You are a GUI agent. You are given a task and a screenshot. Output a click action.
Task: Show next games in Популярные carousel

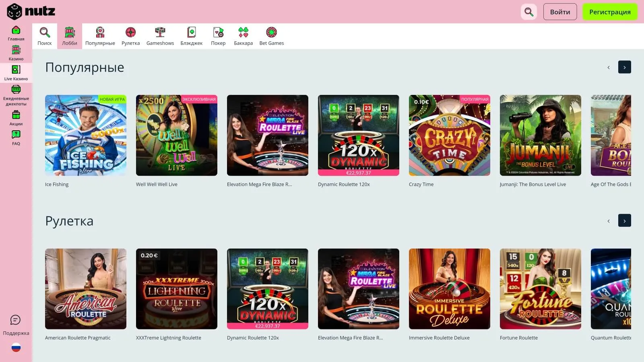tap(625, 67)
